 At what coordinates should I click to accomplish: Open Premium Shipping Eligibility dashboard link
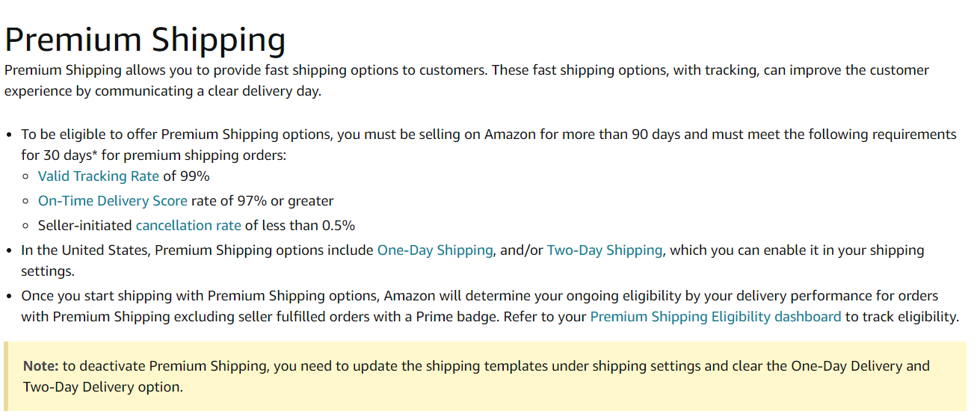[x=715, y=317]
